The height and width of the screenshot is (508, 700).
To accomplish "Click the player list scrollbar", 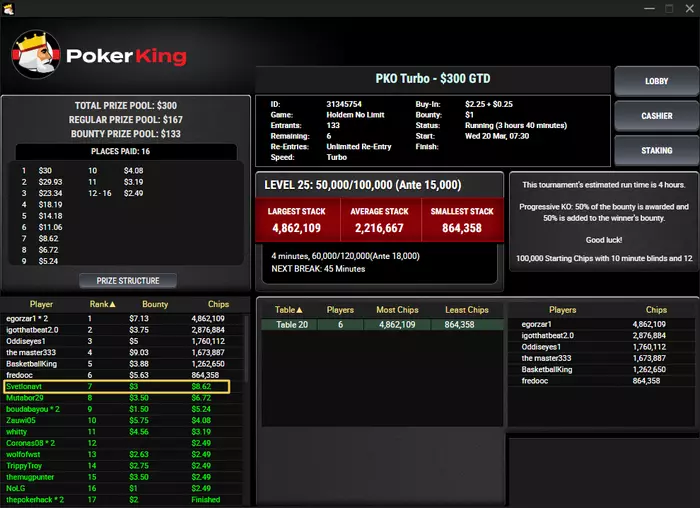I will [x=246, y=348].
